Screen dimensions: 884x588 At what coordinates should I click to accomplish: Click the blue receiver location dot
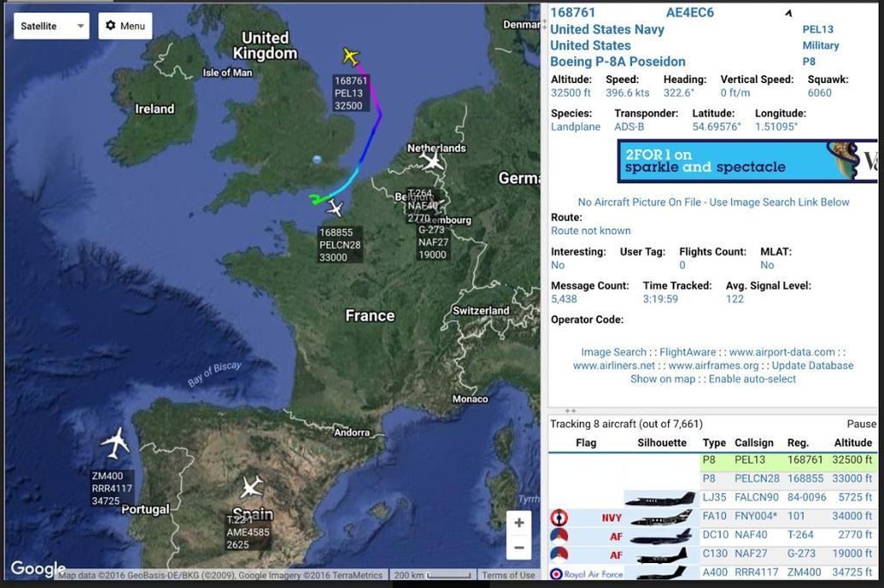pos(317,160)
